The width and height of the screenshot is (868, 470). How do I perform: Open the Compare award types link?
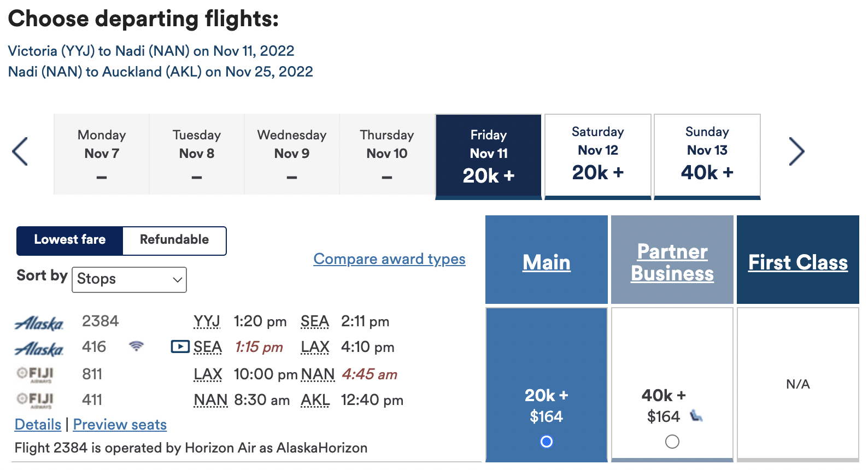coord(389,259)
